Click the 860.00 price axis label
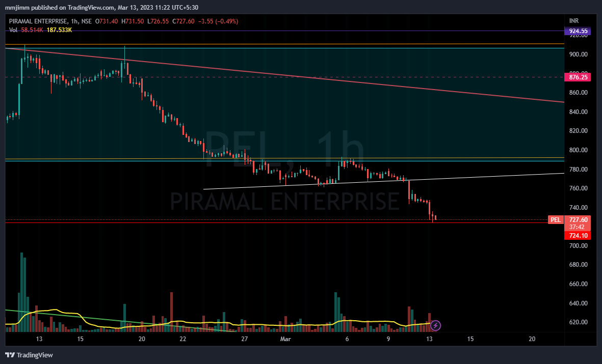 point(578,93)
